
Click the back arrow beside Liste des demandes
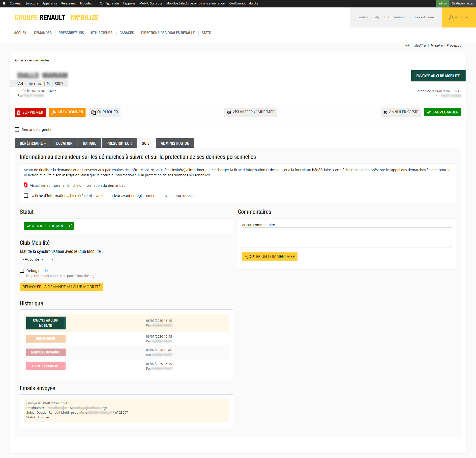[16, 60]
